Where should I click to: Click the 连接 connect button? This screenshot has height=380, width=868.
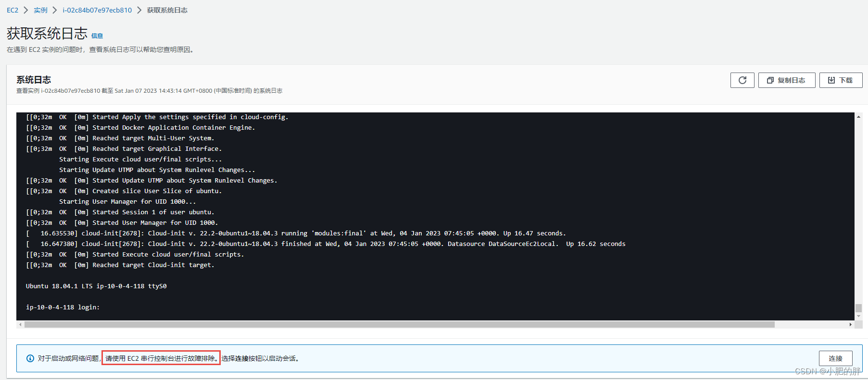tap(835, 358)
